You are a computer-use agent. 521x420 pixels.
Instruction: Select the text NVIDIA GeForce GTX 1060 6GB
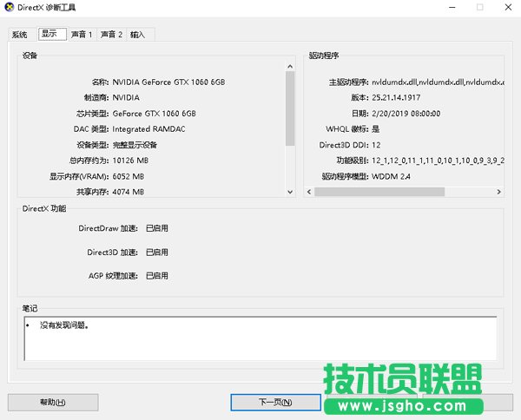click(x=168, y=82)
